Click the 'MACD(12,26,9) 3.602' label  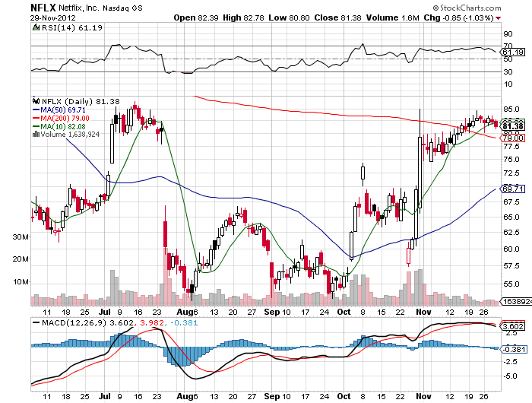coord(88,322)
